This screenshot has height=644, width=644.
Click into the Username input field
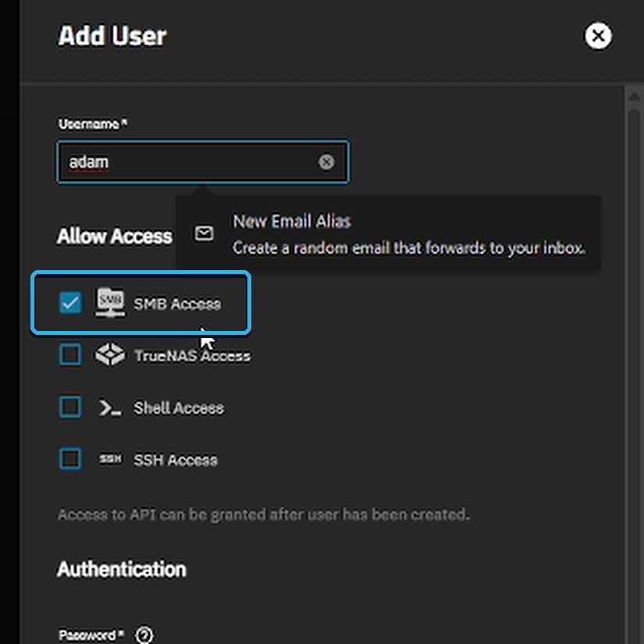203,162
